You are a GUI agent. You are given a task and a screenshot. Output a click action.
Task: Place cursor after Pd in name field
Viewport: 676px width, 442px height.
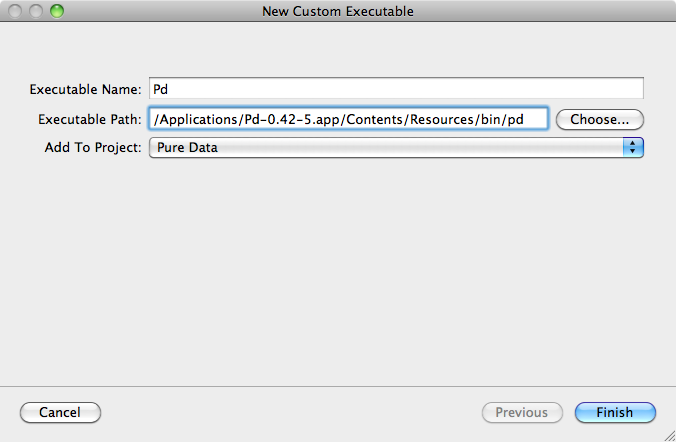pyautogui.click(x=169, y=89)
